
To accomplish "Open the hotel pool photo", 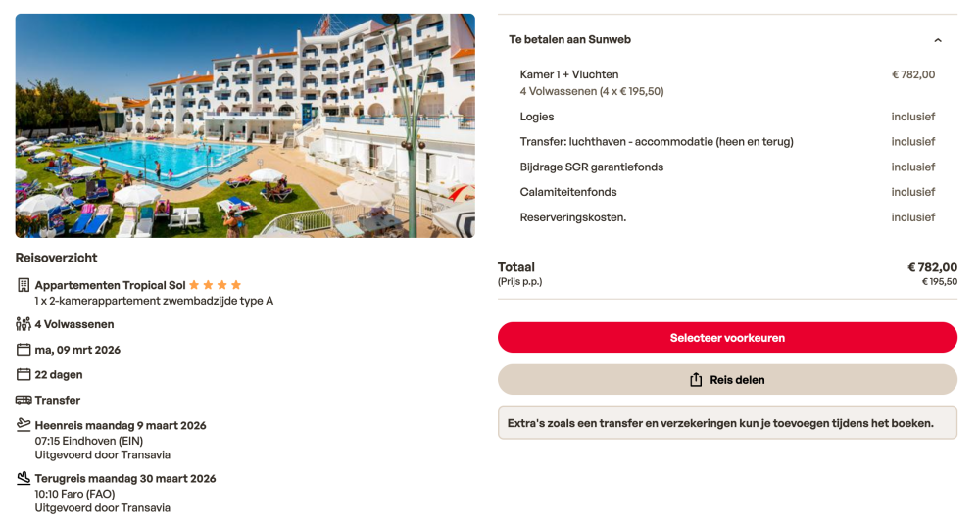I will point(245,125).
